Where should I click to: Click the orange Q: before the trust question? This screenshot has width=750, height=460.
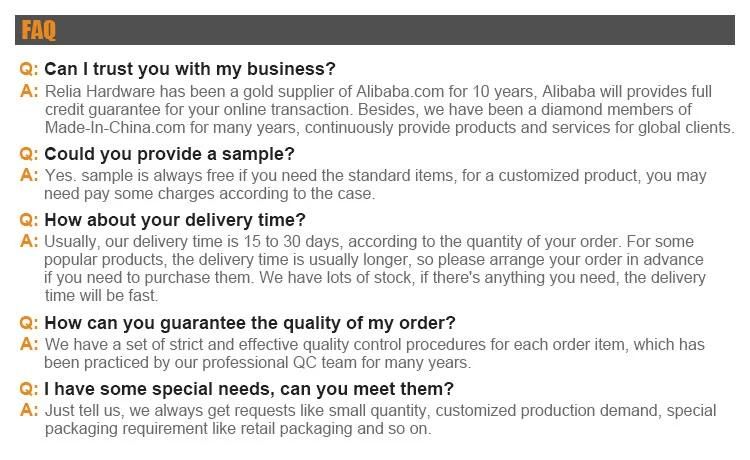pyautogui.click(x=29, y=69)
